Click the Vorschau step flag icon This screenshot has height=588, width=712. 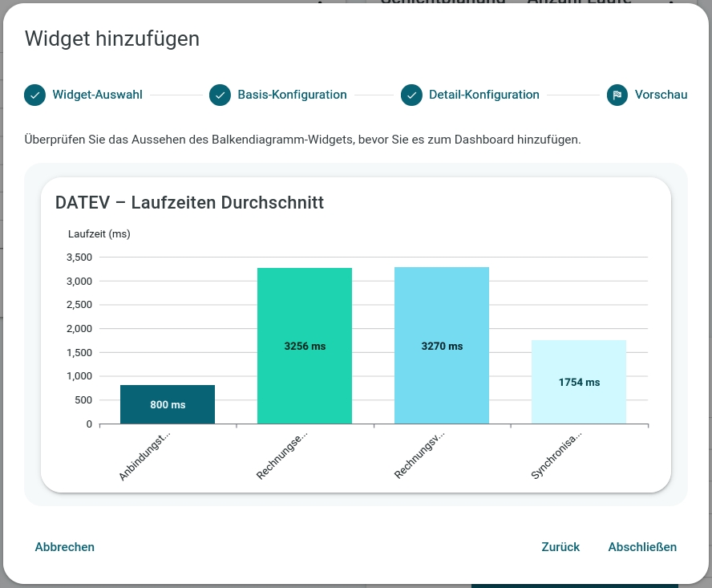pos(617,95)
